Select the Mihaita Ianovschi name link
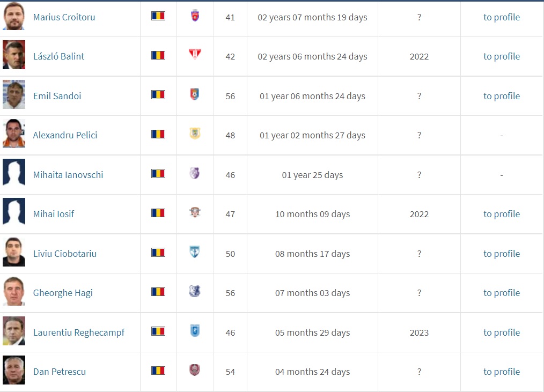Image resolution: width=544 pixels, height=392 pixels. tap(68, 175)
